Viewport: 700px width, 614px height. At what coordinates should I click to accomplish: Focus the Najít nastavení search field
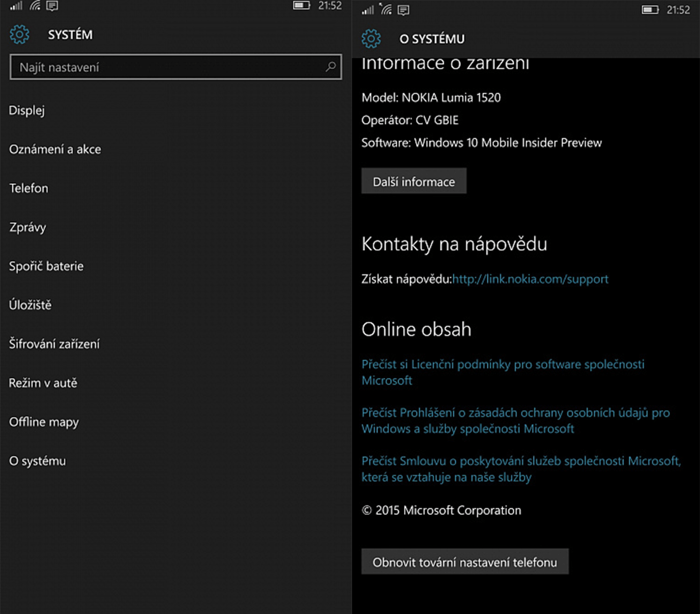pyautogui.click(x=176, y=67)
